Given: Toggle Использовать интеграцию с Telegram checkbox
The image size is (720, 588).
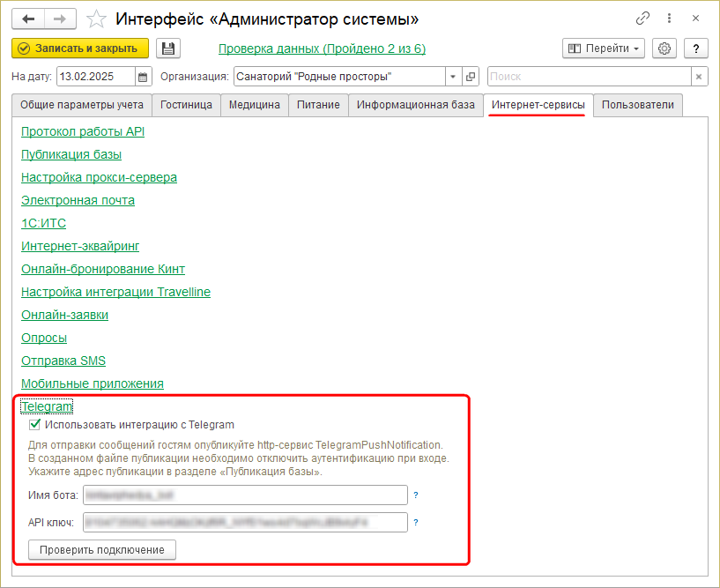Looking at the screenshot, I should point(34,424).
